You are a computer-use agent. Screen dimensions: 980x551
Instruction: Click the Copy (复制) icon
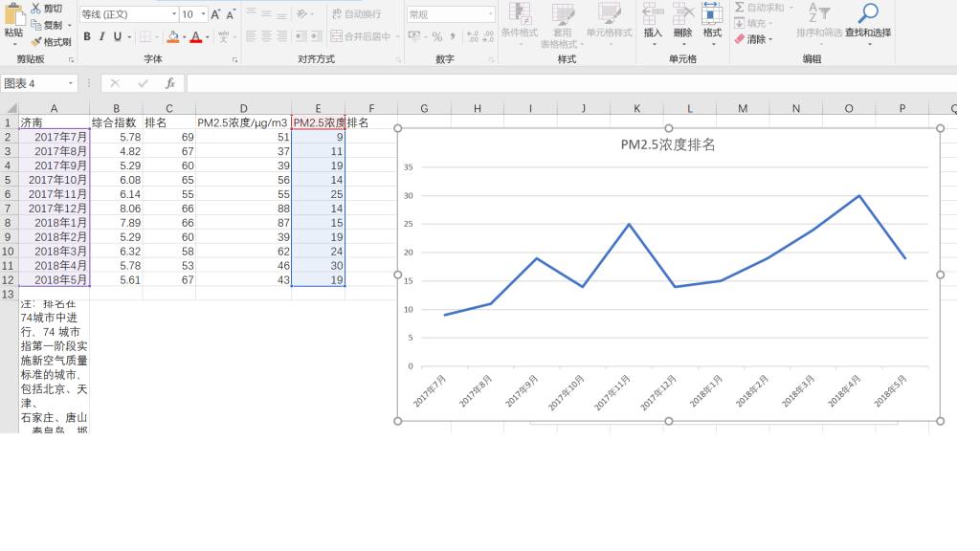pos(36,25)
